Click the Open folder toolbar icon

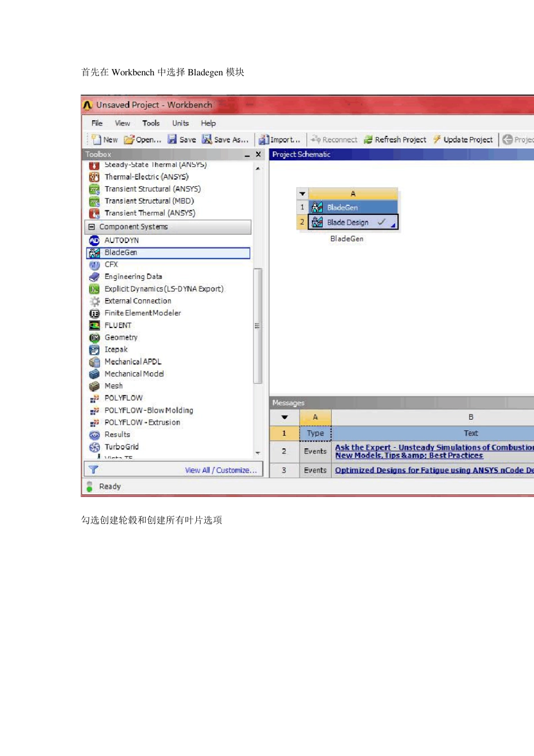click(x=129, y=139)
